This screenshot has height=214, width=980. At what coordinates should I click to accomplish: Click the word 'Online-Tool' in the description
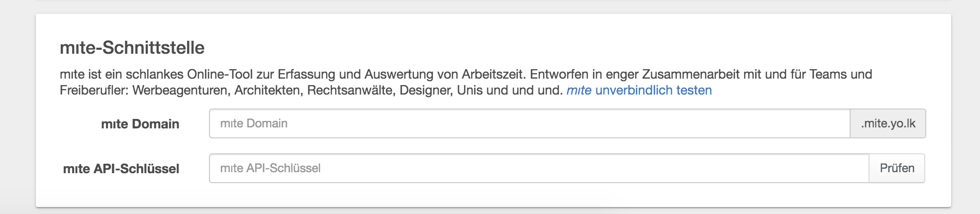pyautogui.click(x=220, y=74)
